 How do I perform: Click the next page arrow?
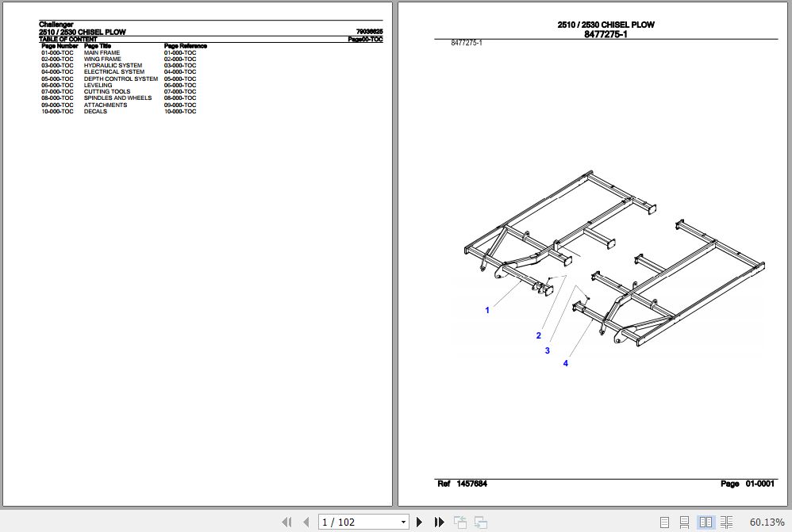pos(420,522)
